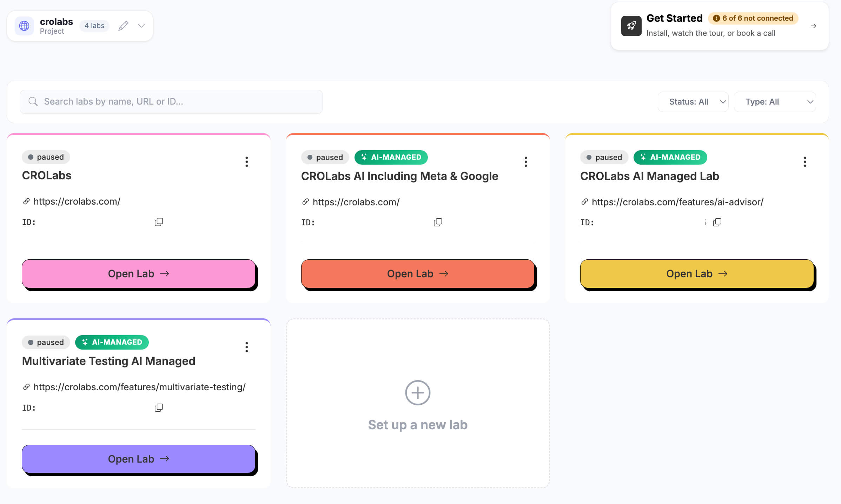The width and height of the screenshot is (841, 504).
Task: Open the three-dot menu on the CROLabs card
Action: (247, 162)
